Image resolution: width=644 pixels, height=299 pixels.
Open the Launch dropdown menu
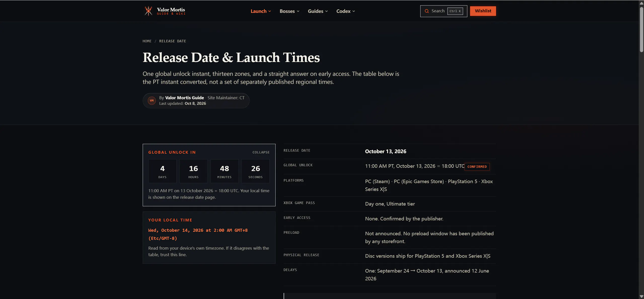tap(261, 11)
